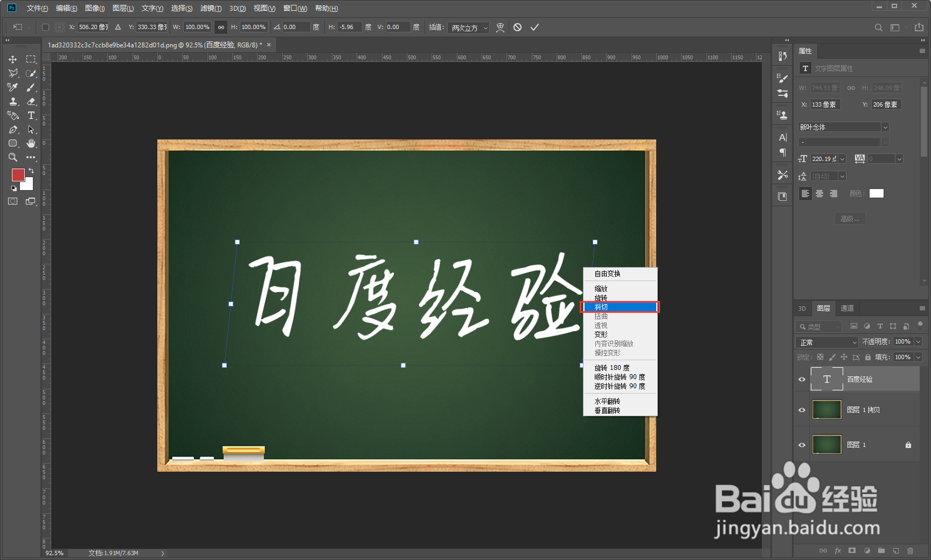
Task: Hide the 百度经验 text layer
Action: click(x=802, y=379)
